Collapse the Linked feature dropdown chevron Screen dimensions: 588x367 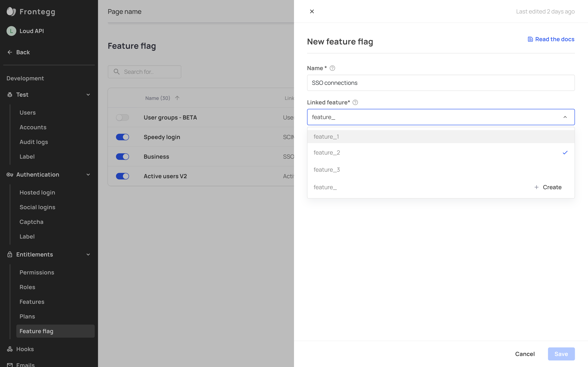[x=565, y=117]
